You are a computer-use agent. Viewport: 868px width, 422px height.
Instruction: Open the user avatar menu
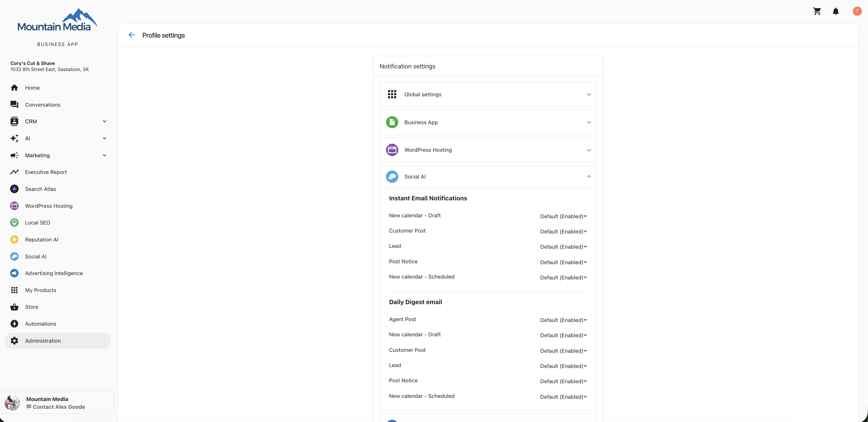857,11
